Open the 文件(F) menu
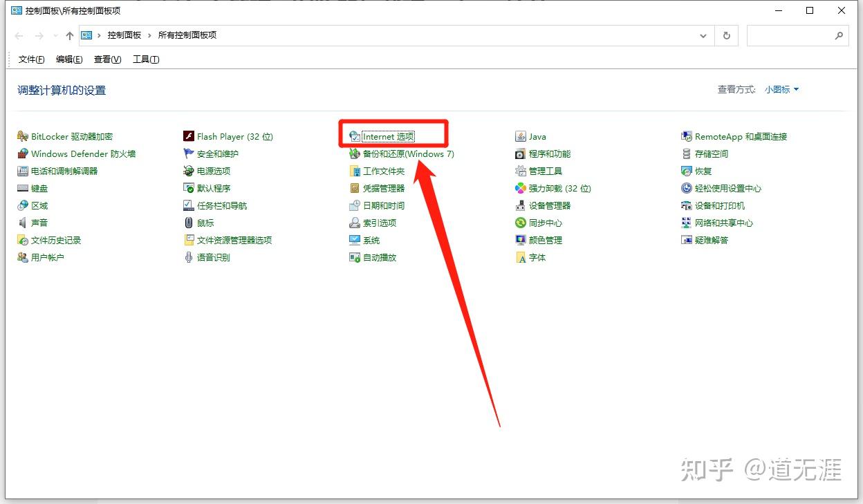The height and width of the screenshot is (504, 863). [32, 59]
